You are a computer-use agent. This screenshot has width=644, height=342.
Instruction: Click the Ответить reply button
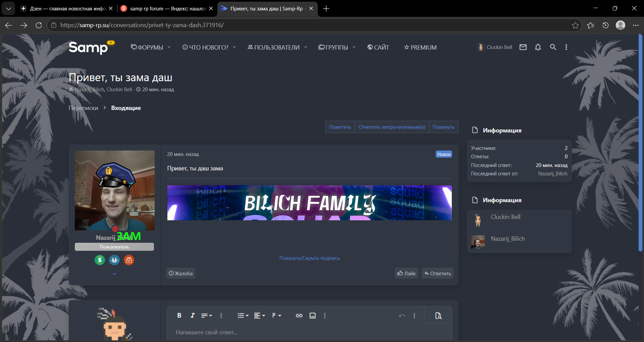pos(437,273)
